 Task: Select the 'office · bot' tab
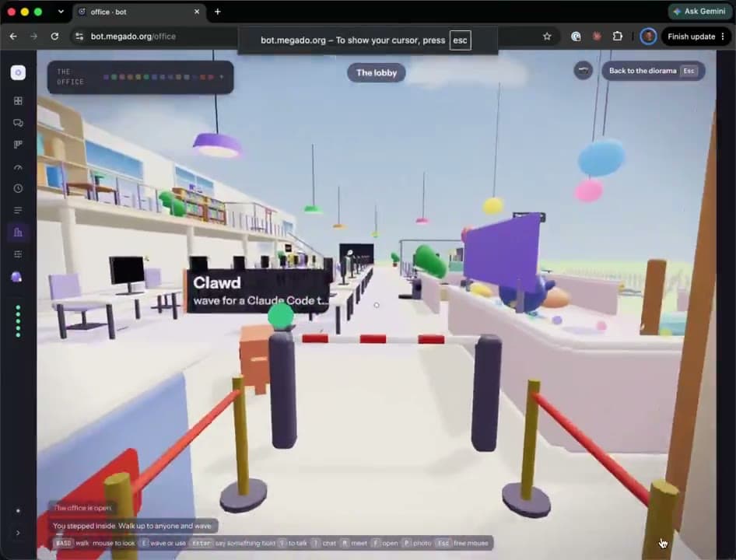[x=139, y=12]
